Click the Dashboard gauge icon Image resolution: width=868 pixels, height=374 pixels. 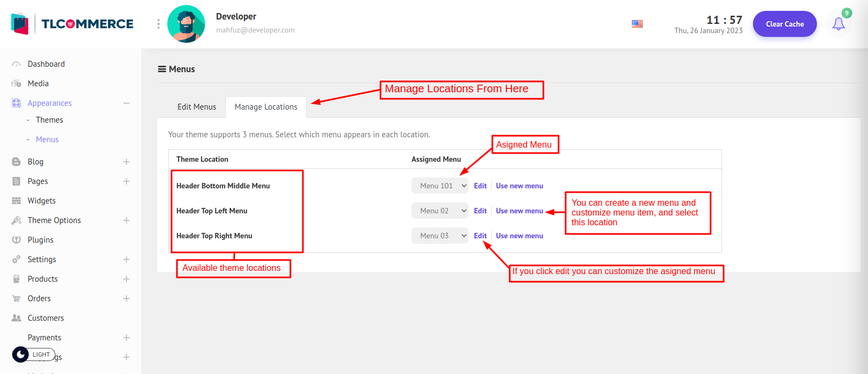16,64
